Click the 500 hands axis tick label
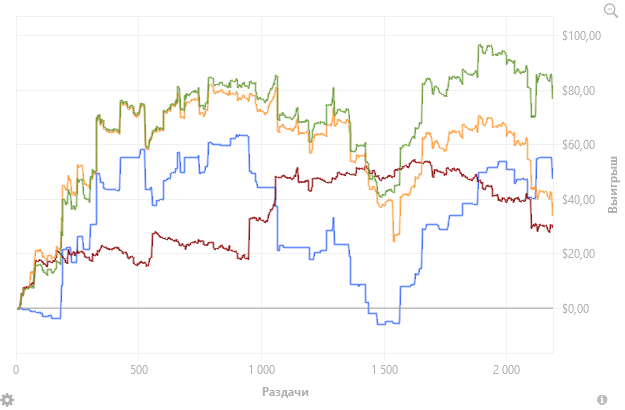This screenshot has height=410, width=625. tap(138, 368)
